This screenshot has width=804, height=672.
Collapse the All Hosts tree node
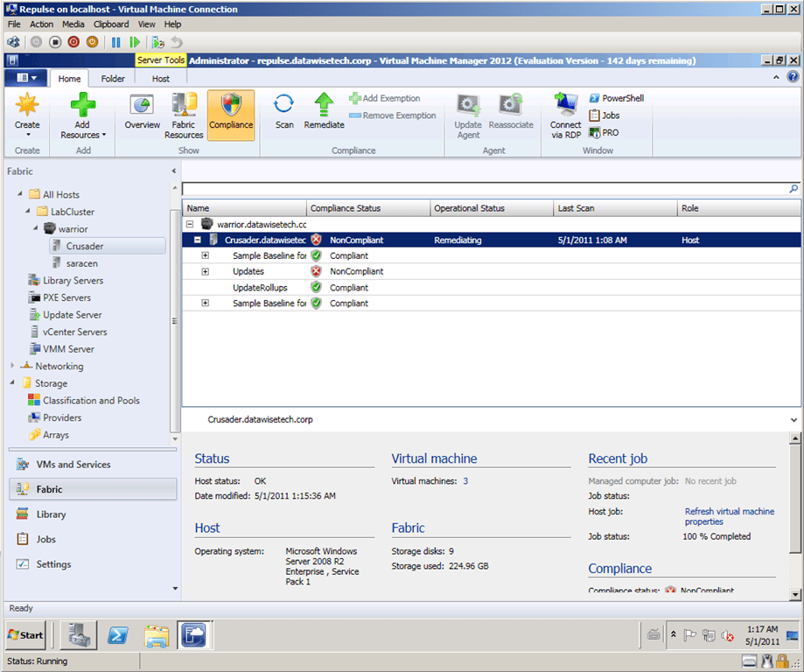point(20,194)
